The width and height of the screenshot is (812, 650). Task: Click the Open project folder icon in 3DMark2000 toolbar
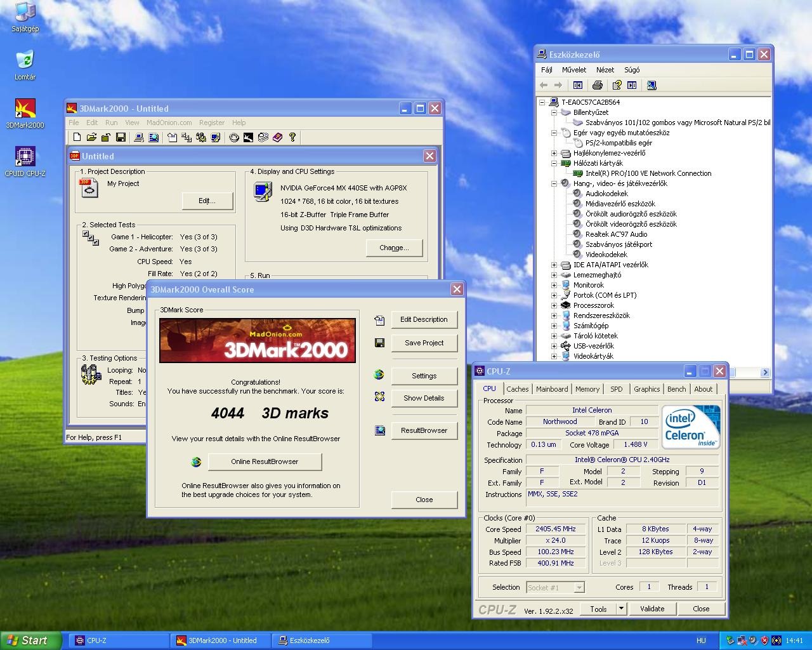click(x=91, y=137)
